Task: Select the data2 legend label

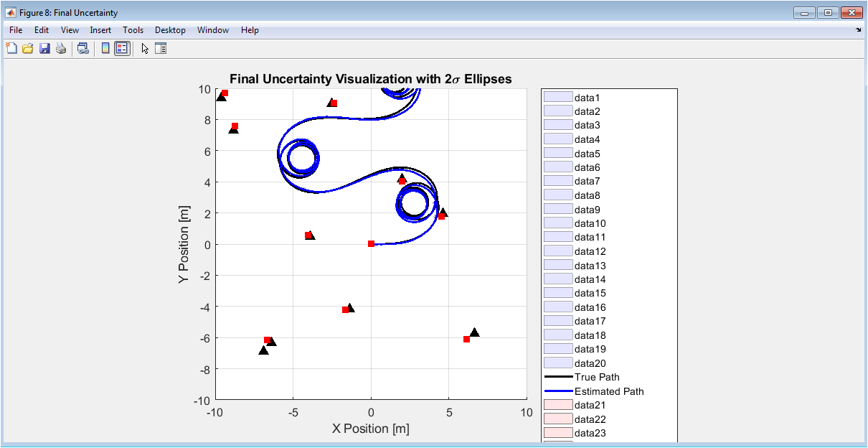Action: [x=588, y=111]
